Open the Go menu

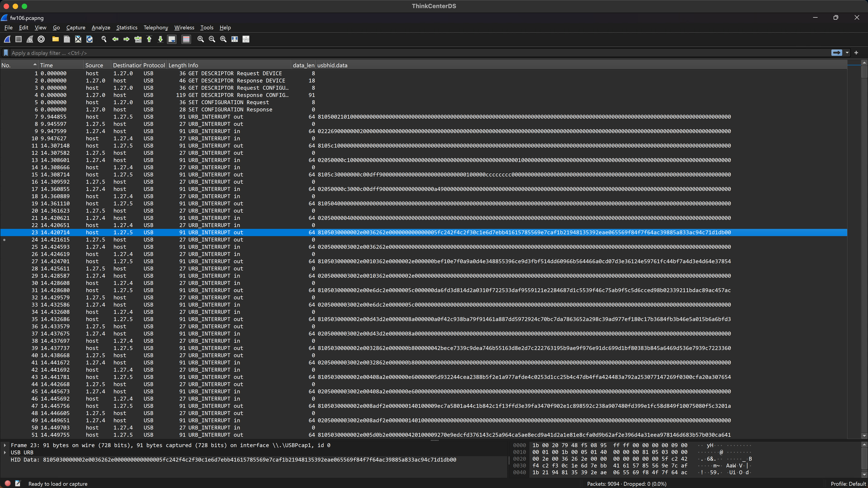pos(56,28)
